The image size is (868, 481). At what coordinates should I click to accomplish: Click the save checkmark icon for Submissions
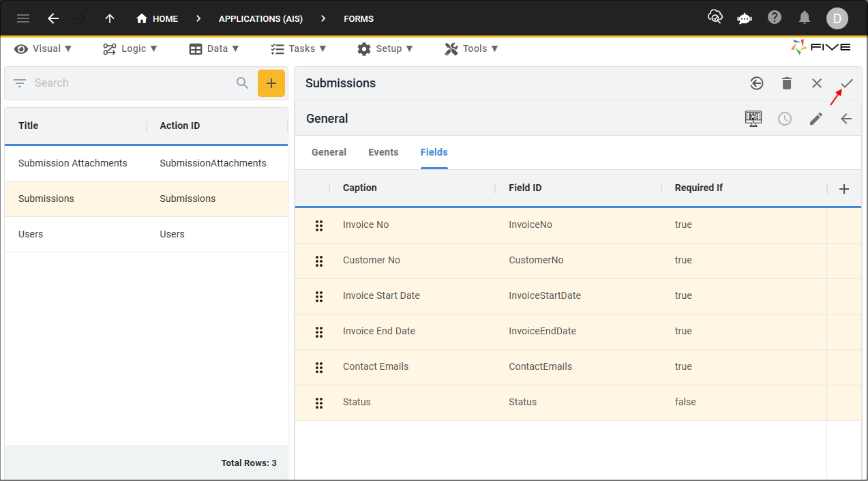[846, 83]
